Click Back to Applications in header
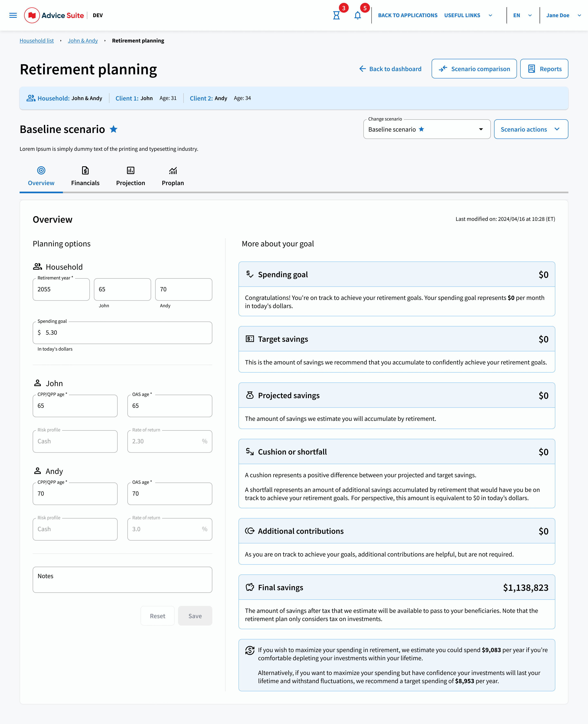The width and height of the screenshot is (588, 724). coord(408,15)
